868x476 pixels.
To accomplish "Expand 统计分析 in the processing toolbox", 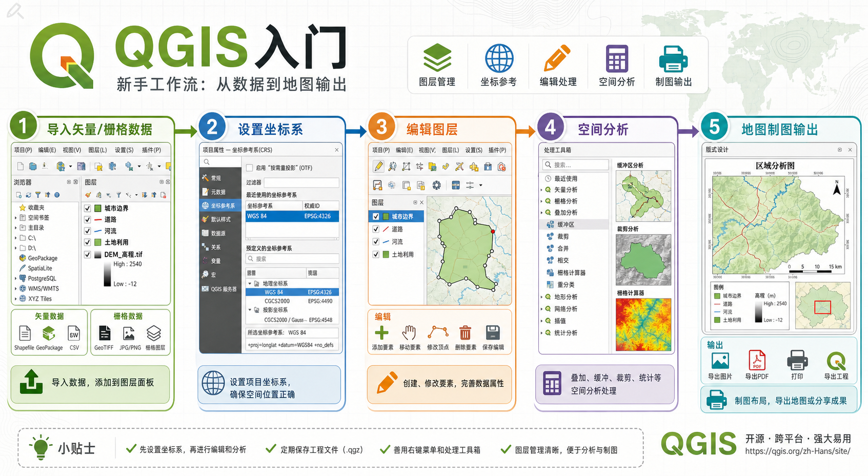I will coord(541,333).
